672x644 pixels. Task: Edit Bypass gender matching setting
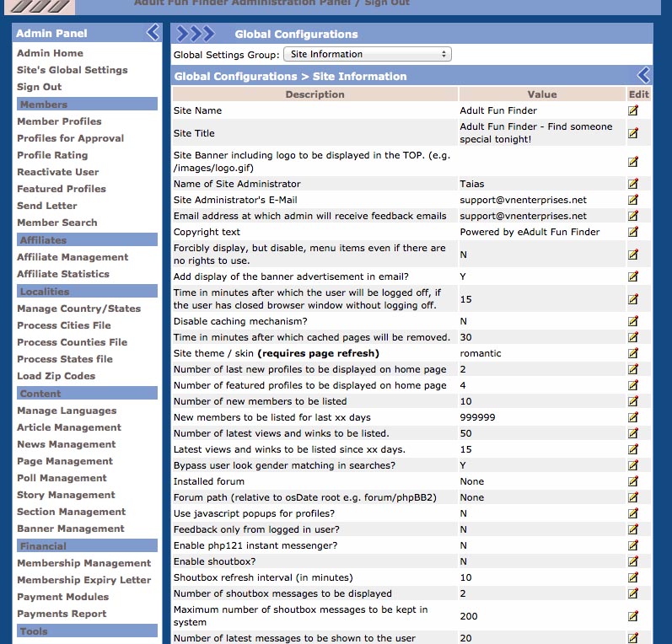click(x=633, y=465)
